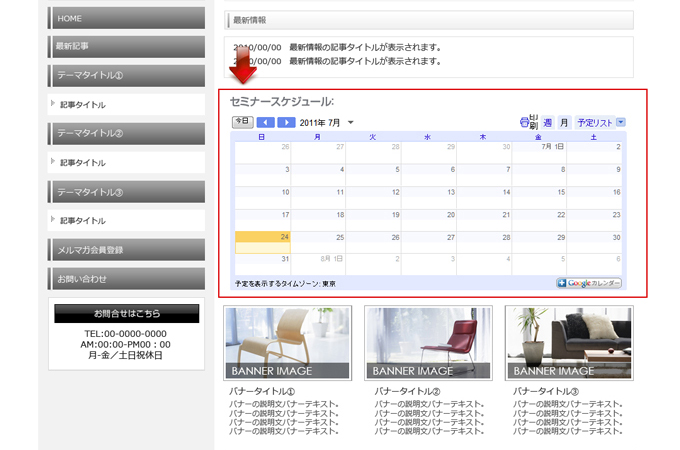680x450 pixels.
Task: Click the print icon in calendar toolbar
Action: click(x=529, y=122)
